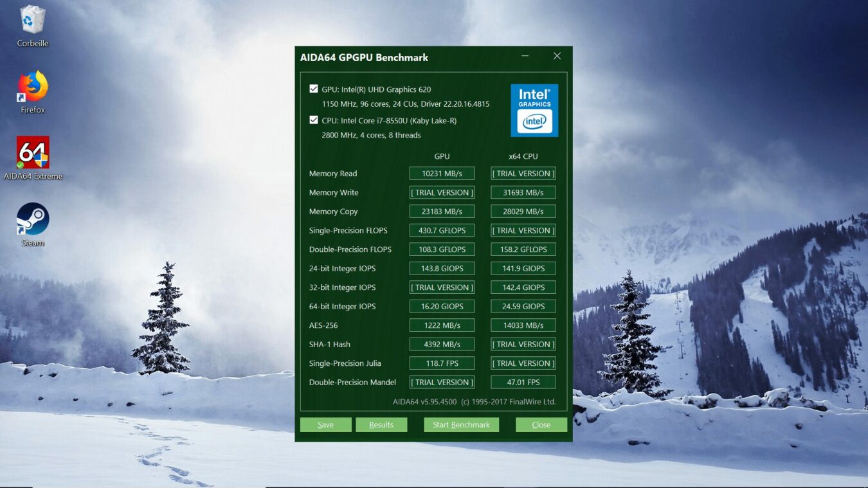
Task: Open the Corbeille recycle bin icon
Action: pyautogui.click(x=32, y=21)
